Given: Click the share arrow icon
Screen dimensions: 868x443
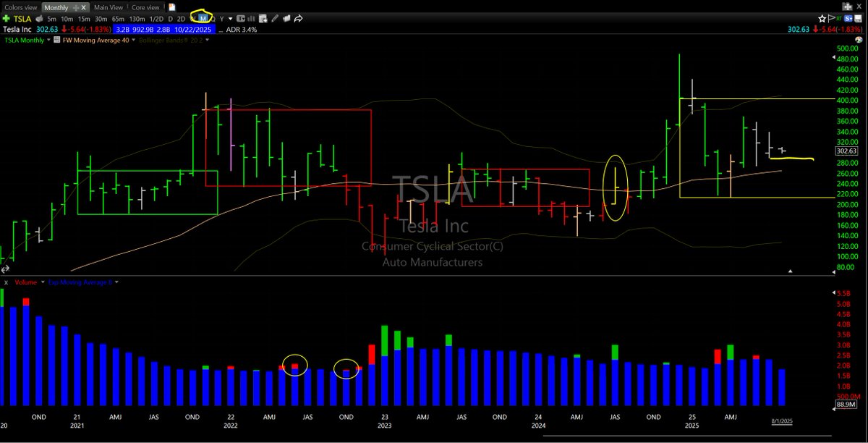Looking at the screenshot, I should [298, 18].
